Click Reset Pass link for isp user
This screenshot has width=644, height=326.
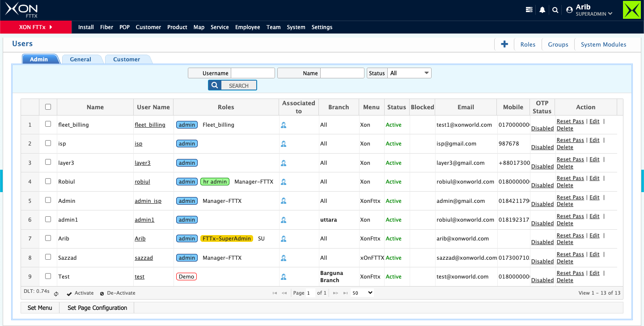point(570,140)
